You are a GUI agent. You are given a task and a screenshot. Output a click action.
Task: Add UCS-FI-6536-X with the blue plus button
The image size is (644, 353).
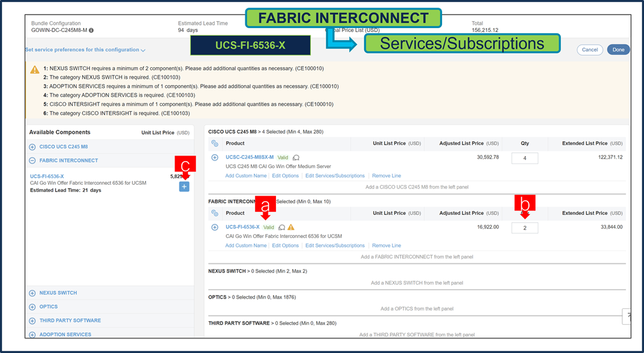click(x=184, y=187)
